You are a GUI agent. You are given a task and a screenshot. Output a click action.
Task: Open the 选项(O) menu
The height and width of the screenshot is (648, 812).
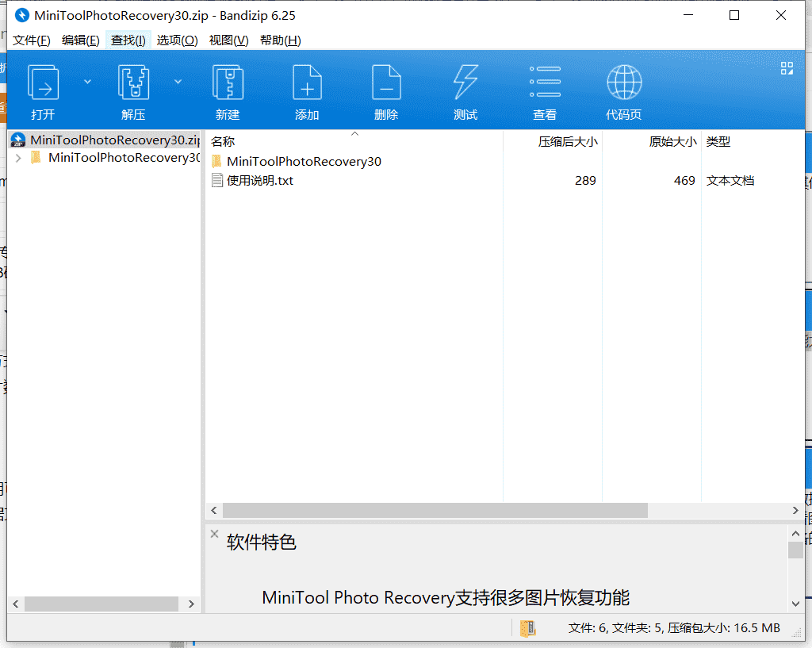pos(177,40)
